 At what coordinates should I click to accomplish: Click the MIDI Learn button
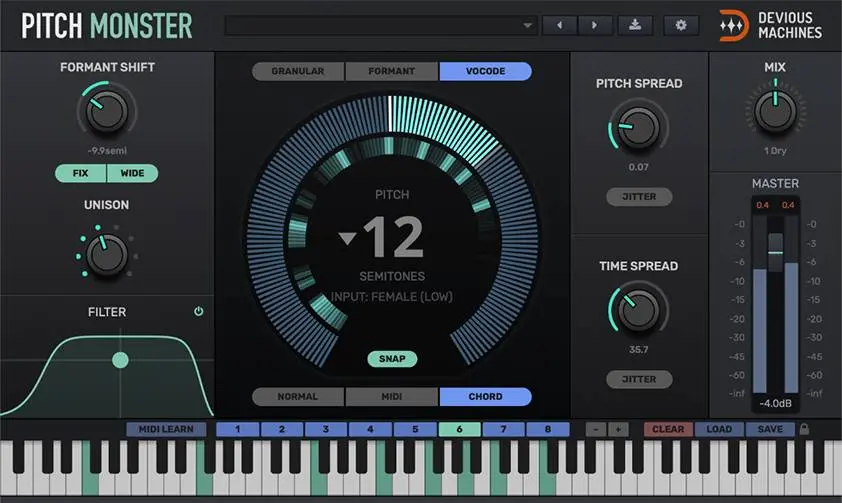[166, 429]
